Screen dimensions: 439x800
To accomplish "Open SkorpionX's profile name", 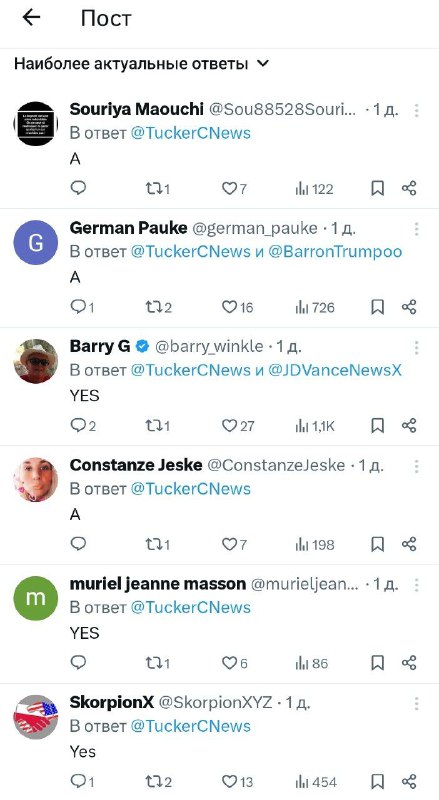I will pos(112,703).
